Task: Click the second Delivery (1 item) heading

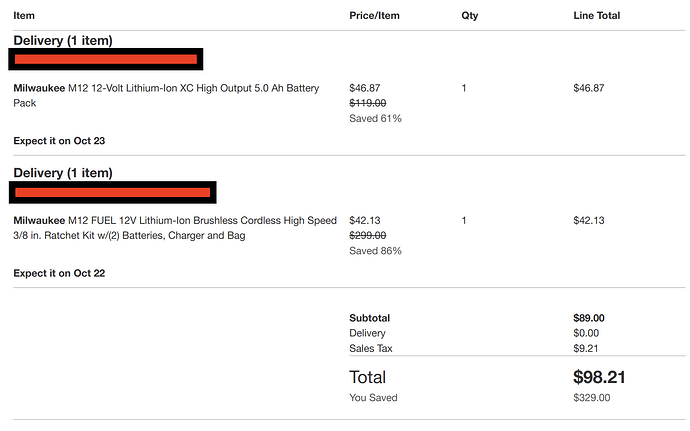Action: [x=63, y=173]
